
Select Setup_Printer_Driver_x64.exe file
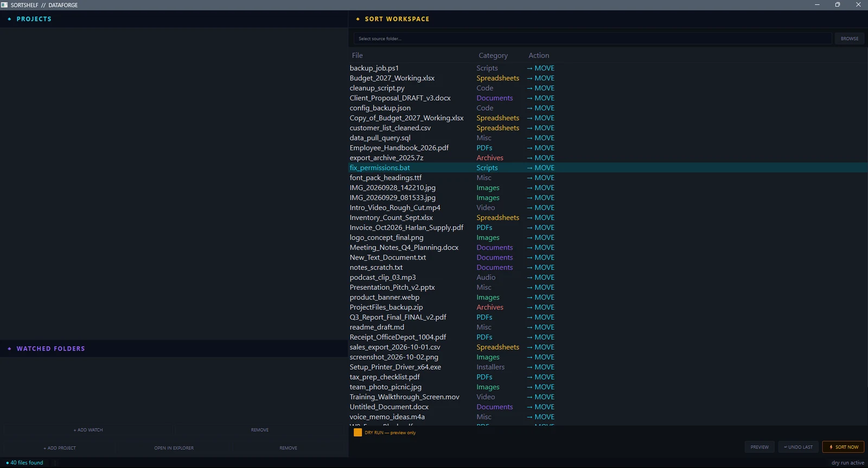tap(608, 367)
